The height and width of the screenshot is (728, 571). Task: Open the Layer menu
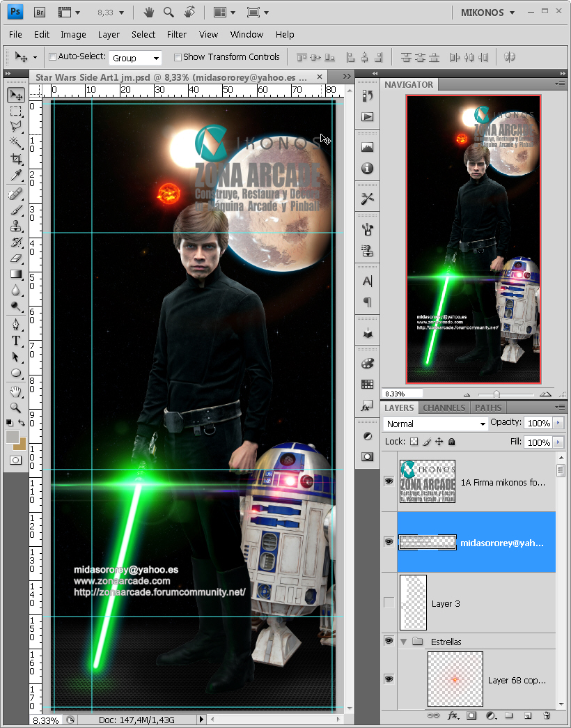point(109,34)
